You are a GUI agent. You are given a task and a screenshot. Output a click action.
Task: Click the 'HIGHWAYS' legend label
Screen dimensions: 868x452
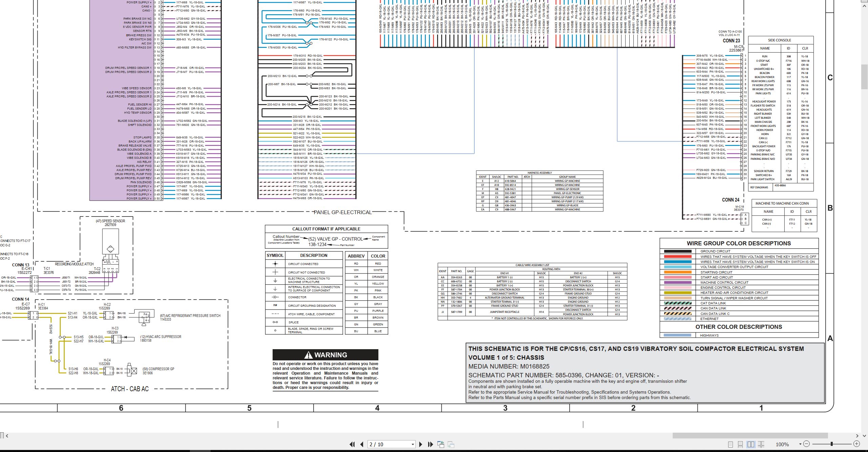coord(709,335)
